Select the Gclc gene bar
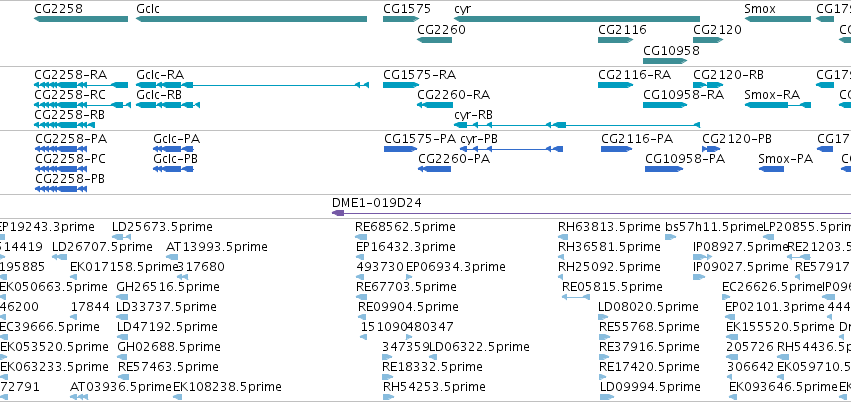Screen dimensions: 851x402 coord(251,19)
